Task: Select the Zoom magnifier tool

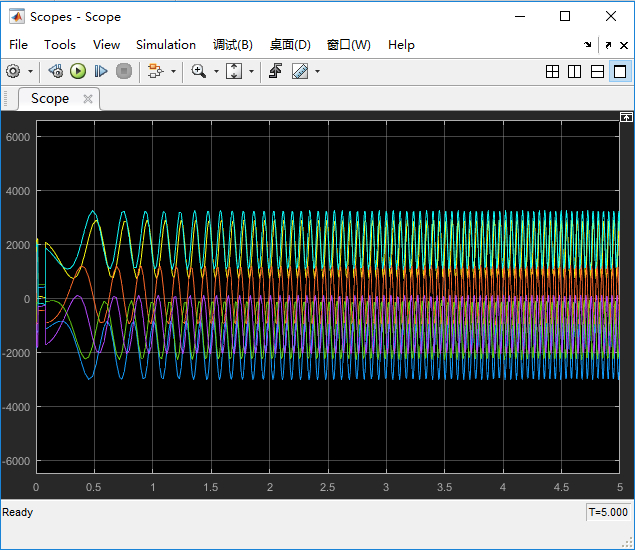Action: 198,71
